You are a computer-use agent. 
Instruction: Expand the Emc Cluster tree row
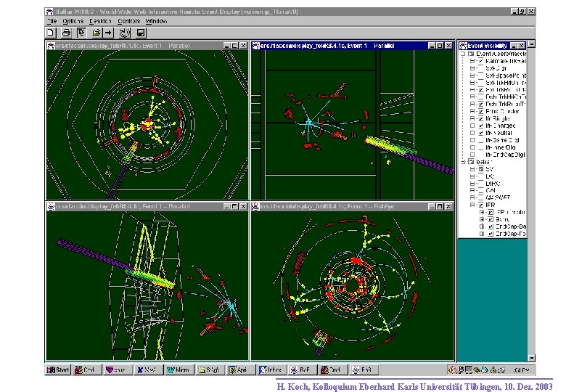point(472,111)
